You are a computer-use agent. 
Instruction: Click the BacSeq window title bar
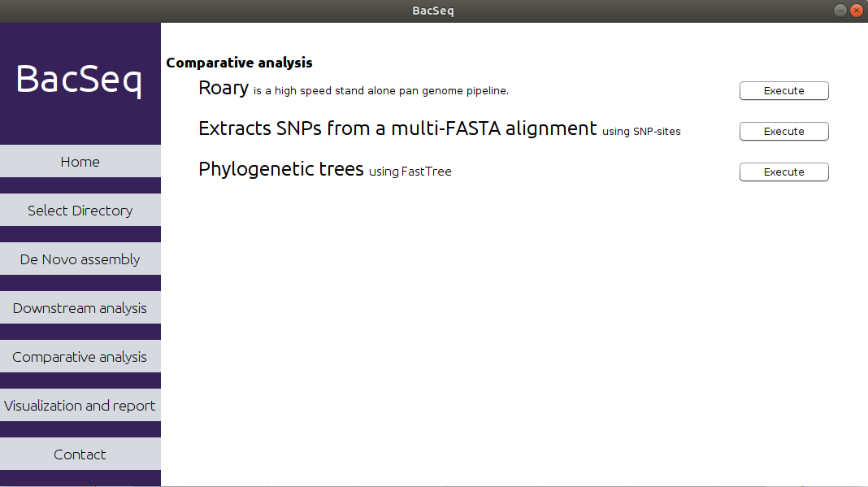point(433,11)
